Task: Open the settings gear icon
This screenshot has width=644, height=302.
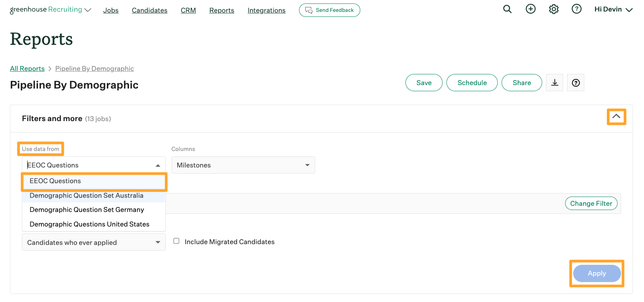Action: (x=554, y=9)
